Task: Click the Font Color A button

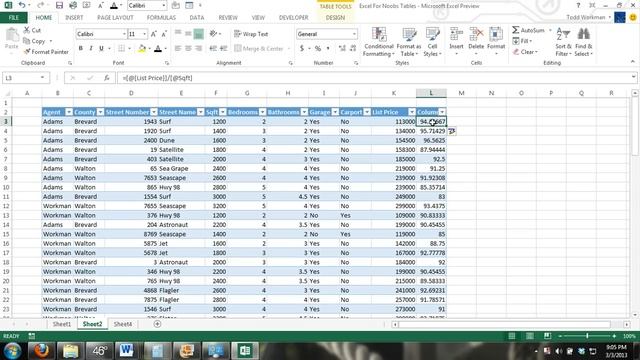Action: (158, 49)
